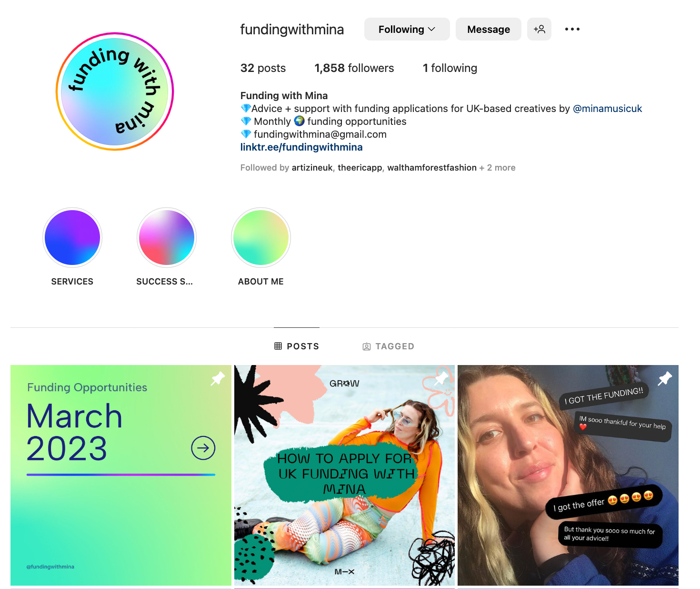Image resolution: width=700 pixels, height=589 pixels.
Task: Open the @minamusicuk profile mention
Action: pyautogui.click(x=608, y=109)
